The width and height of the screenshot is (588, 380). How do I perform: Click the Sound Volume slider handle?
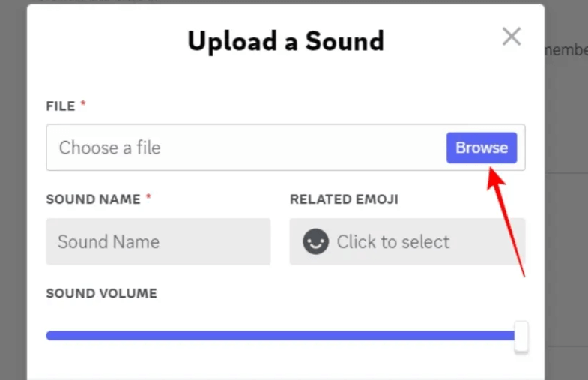[x=521, y=336]
